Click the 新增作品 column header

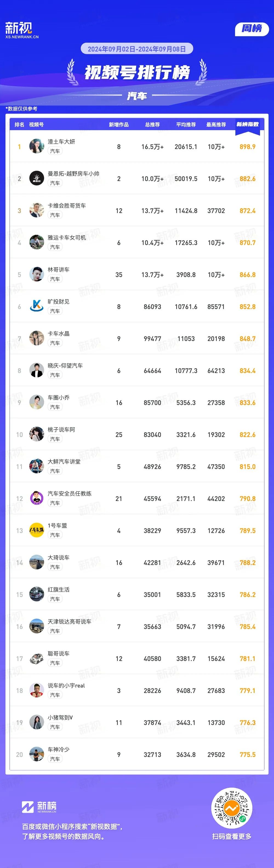coord(119,125)
